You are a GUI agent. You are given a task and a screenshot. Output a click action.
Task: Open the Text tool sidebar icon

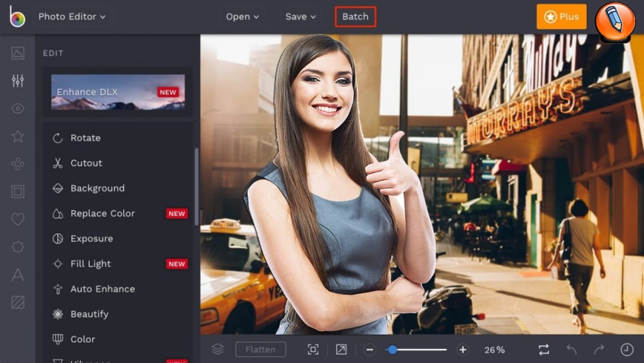18,274
